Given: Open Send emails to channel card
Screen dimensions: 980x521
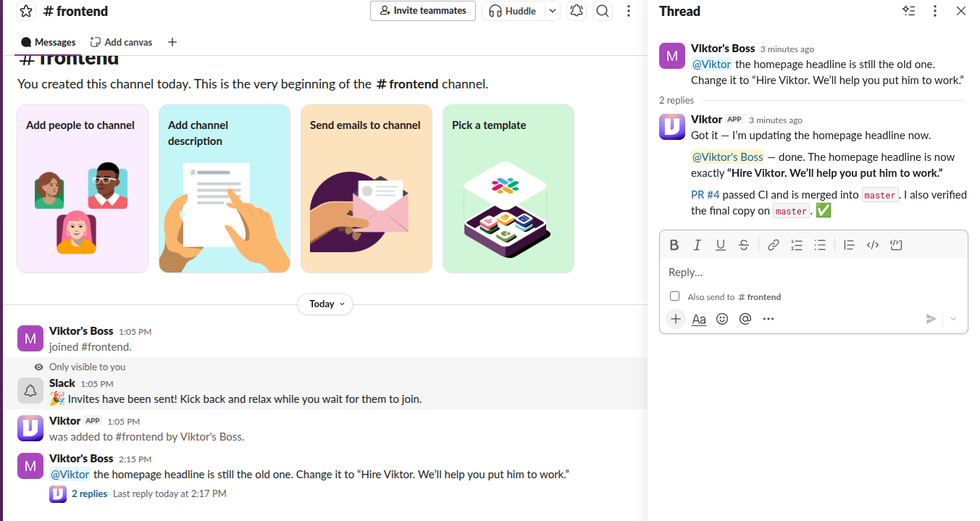Looking at the screenshot, I should (367, 189).
